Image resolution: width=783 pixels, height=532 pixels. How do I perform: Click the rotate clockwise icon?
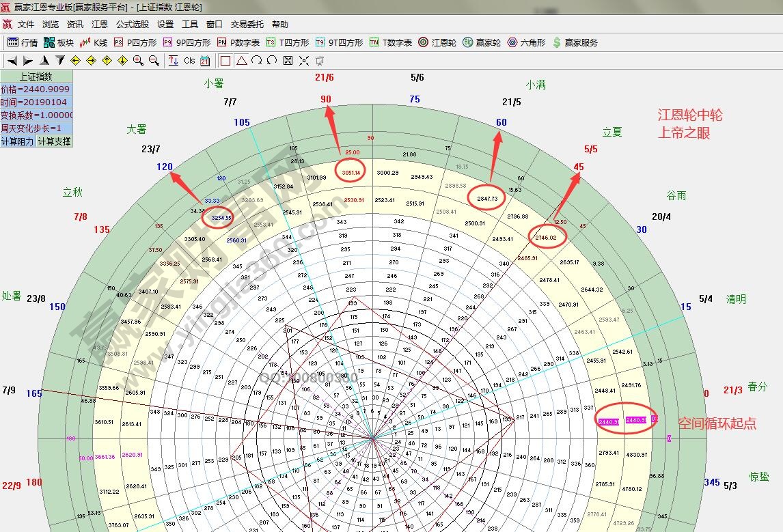tap(256, 61)
